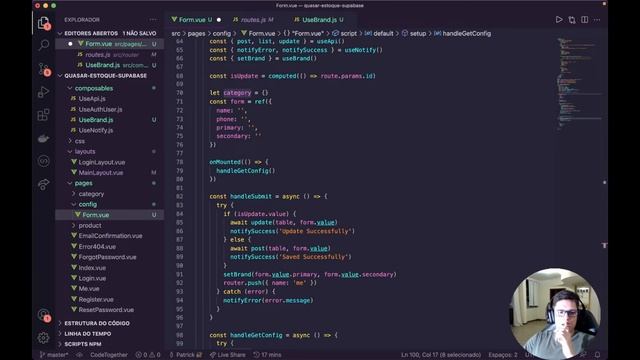Open ForgotPassword.vue file
Image resolution: width=640 pixels, height=360 pixels.
pos(107,257)
